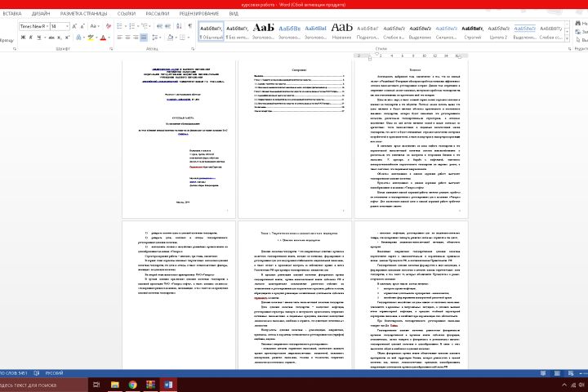Open the Font dialog launcher

coord(111,49)
